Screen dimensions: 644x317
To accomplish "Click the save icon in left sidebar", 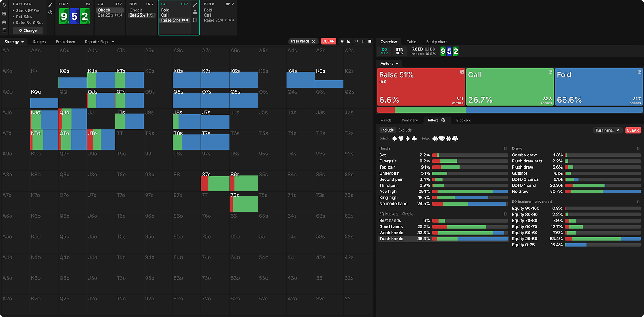I will pos(4,13).
